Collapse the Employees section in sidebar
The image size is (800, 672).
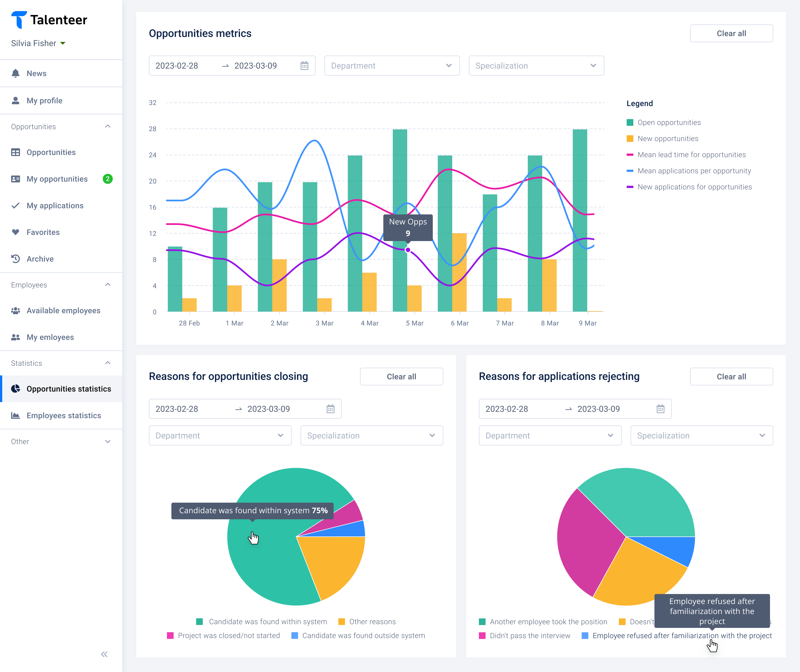click(x=108, y=285)
